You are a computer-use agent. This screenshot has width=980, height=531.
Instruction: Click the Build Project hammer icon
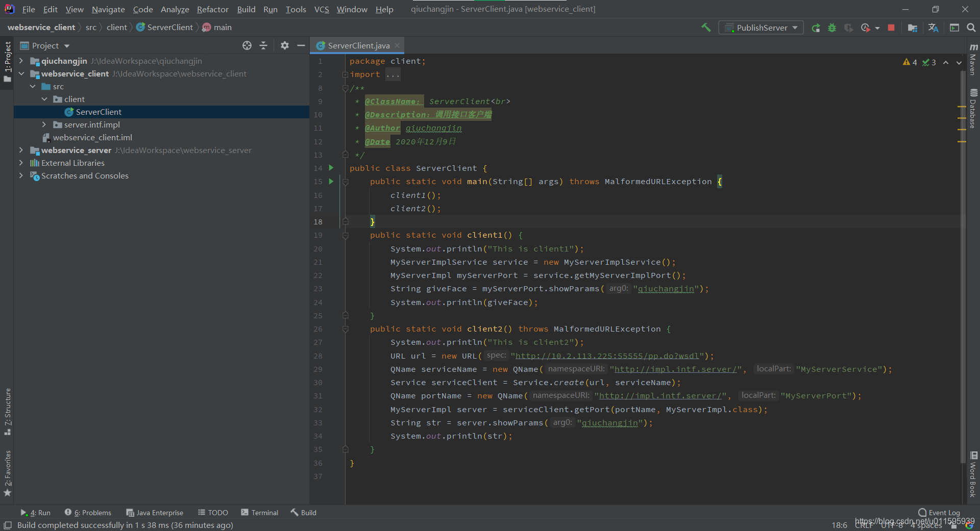click(x=706, y=28)
